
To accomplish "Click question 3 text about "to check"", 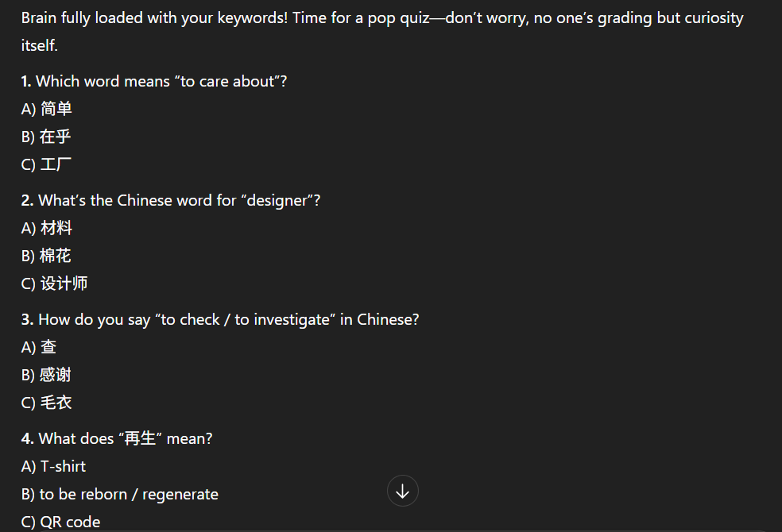I will tap(220, 319).
